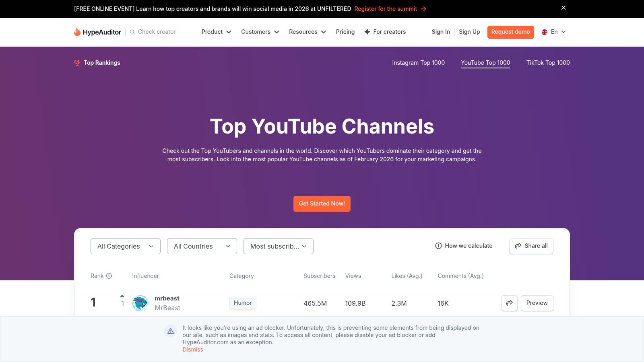
Task: Click the Check creator search field
Action: pos(157,32)
